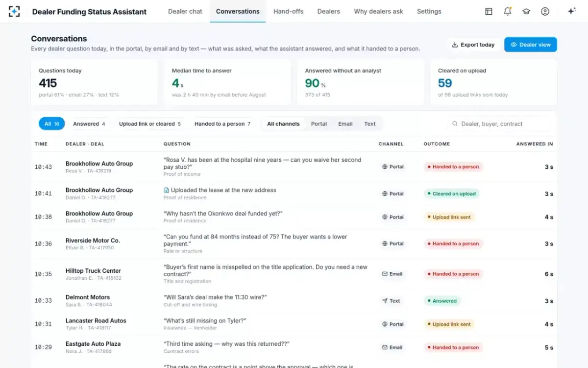Focus the Dealer, buyer, contract search field
588x368 pixels.
tap(498, 124)
